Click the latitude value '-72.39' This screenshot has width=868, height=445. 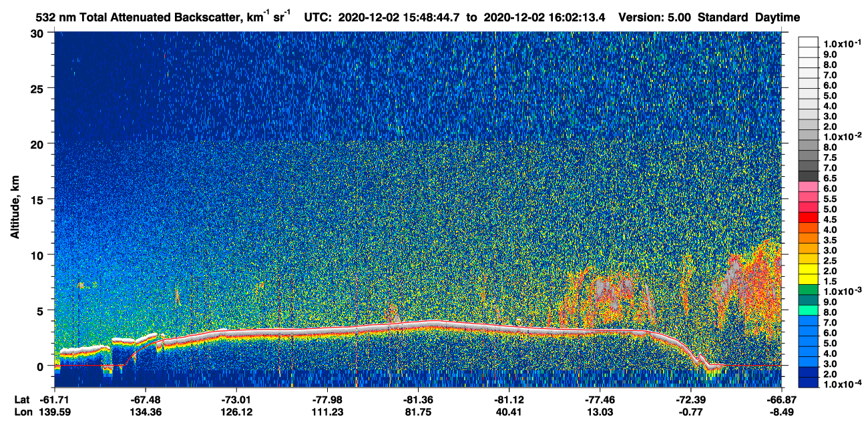pyautogui.click(x=690, y=400)
